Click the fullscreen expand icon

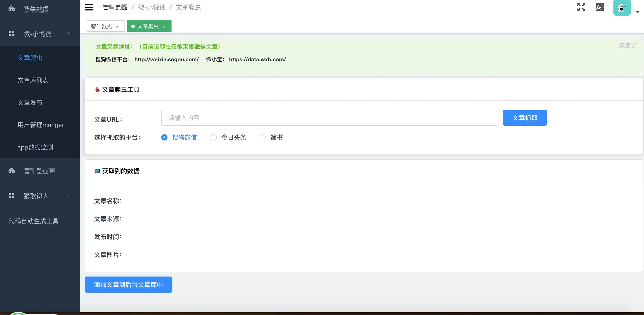pos(581,7)
